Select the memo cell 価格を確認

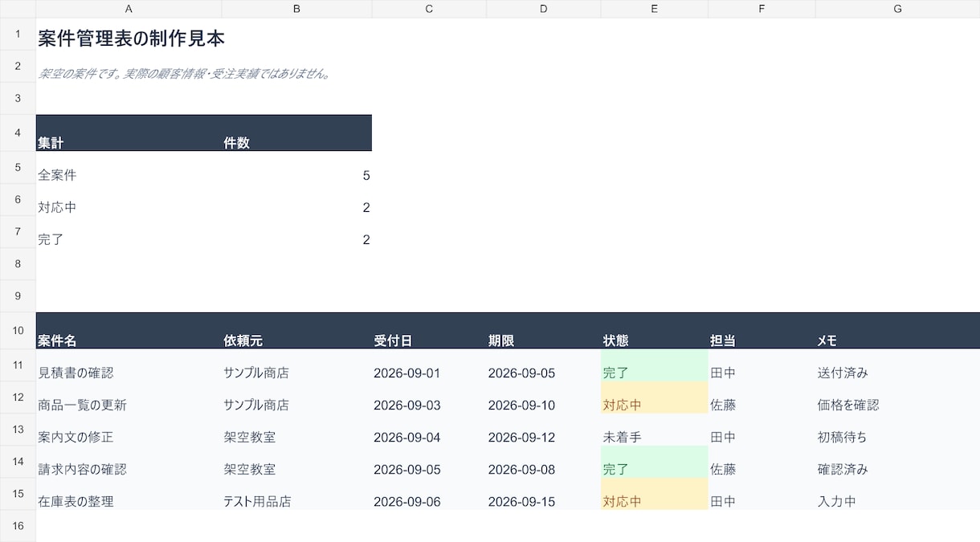[x=897, y=397]
